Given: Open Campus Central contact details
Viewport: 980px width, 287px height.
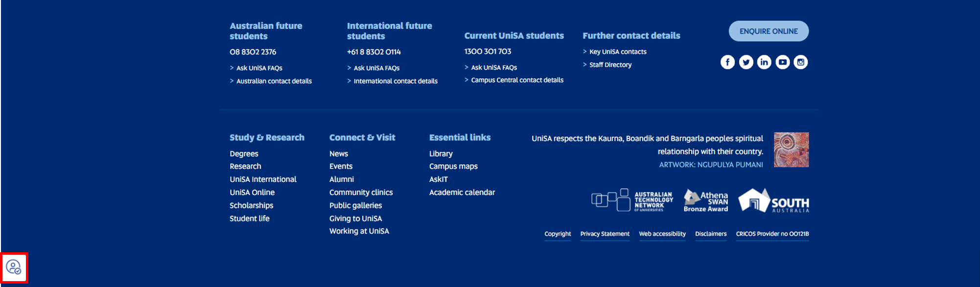Looking at the screenshot, I should [x=517, y=80].
